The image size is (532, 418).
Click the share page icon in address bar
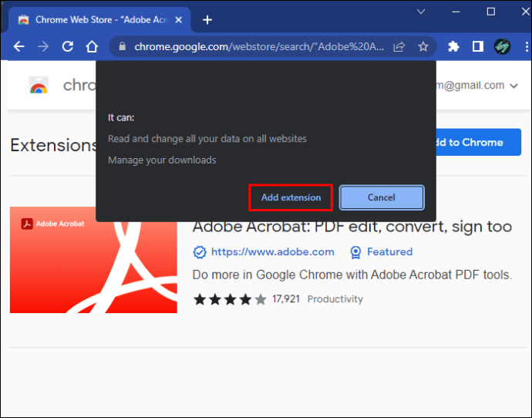coord(399,46)
